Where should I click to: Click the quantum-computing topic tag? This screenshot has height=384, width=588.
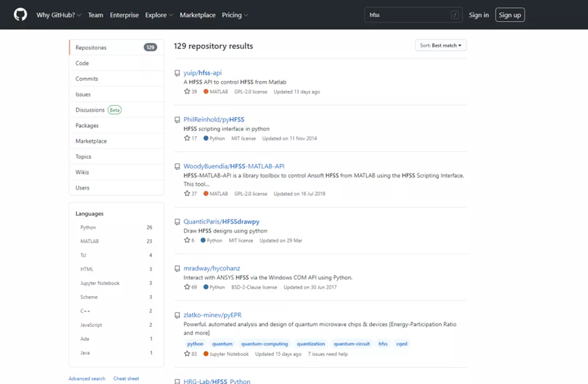coord(264,344)
